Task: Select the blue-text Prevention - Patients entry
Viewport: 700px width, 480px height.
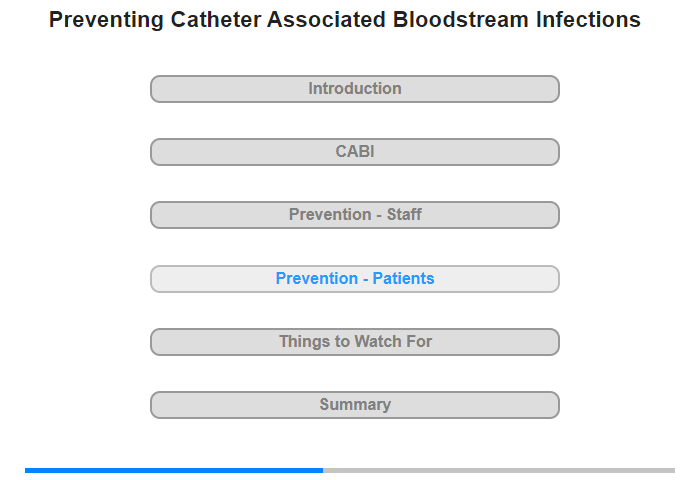Action: coord(354,279)
